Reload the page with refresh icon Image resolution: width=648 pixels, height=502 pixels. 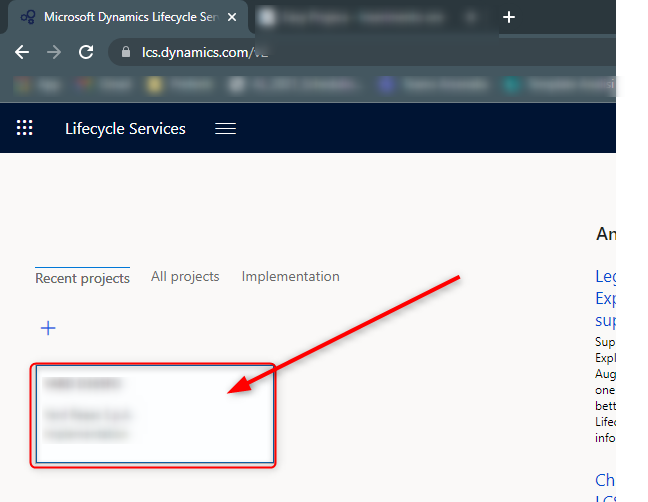pos(86,52)
